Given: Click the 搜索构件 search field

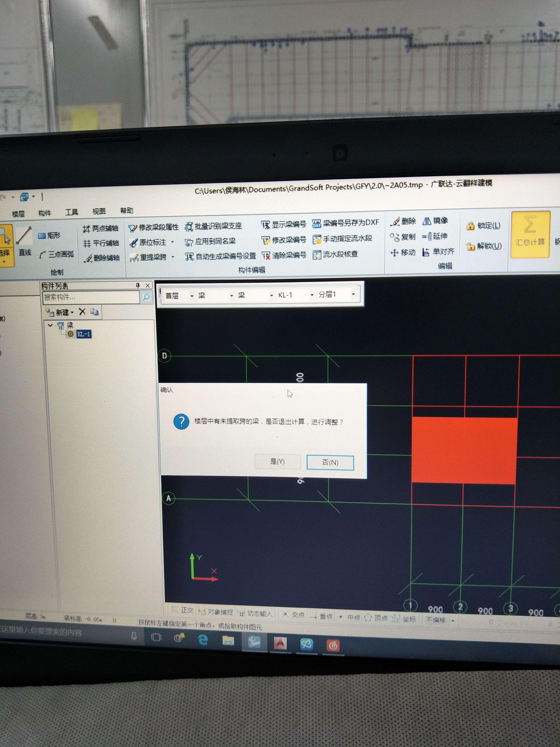Looking at the screenshot, I should coord(91,297).
